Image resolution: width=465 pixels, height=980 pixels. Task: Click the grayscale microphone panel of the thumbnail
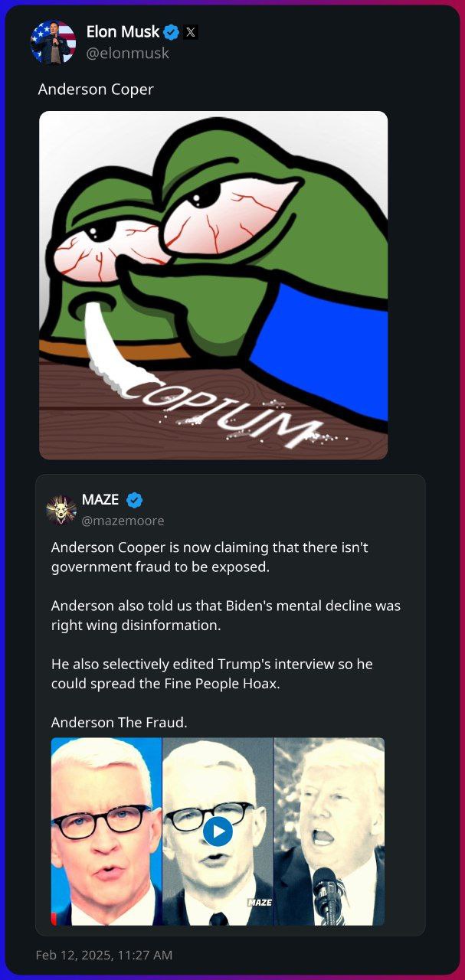[329, 831]
